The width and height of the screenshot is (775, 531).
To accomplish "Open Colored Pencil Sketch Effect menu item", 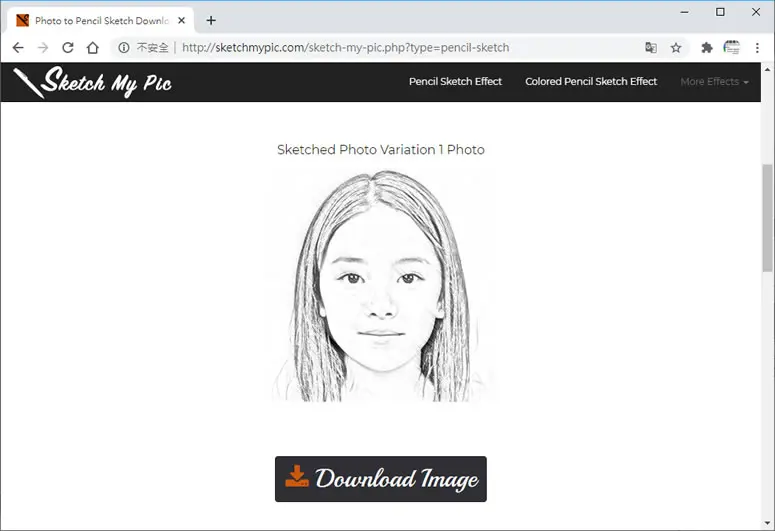I will tap(591, 82).
